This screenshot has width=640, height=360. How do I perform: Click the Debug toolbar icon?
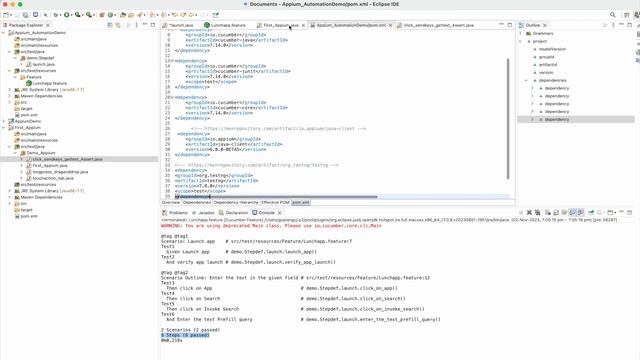tap(55, 15)
